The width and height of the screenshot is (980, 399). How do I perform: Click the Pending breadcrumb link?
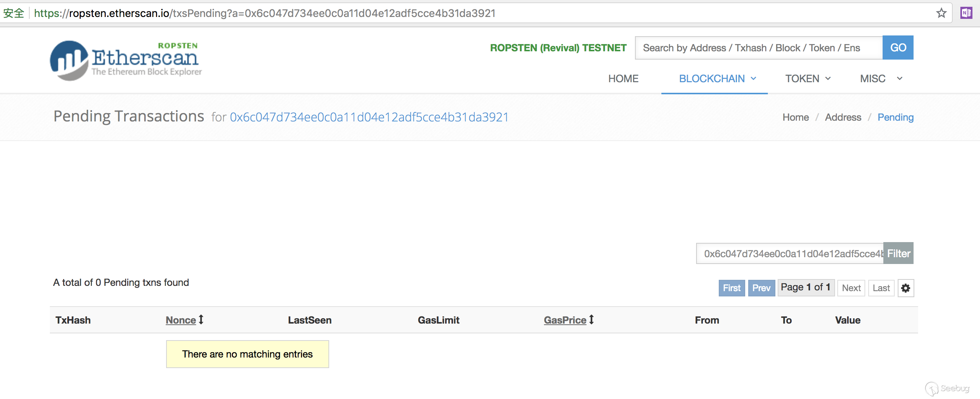[895, 117]
